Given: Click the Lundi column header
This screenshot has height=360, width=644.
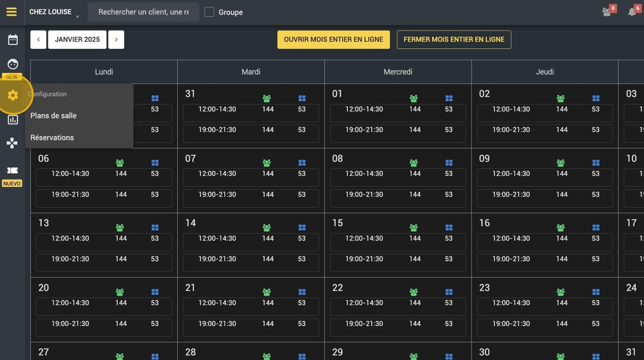Looking at the screenshot, I should tap(104, 72).
